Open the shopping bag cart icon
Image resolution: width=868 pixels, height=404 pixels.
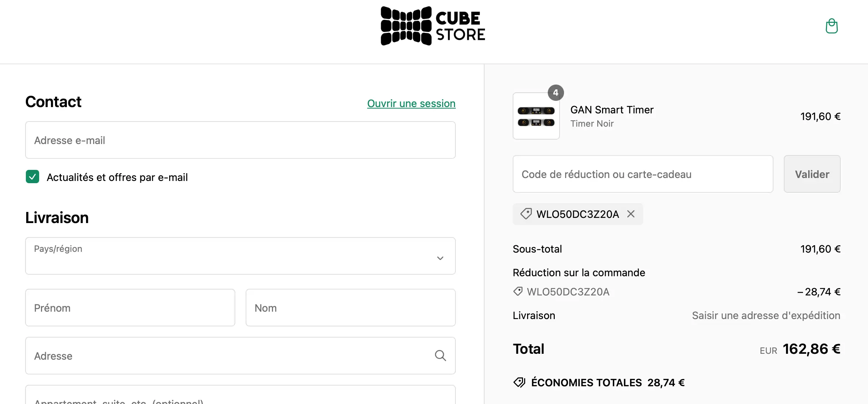point(831,26)
